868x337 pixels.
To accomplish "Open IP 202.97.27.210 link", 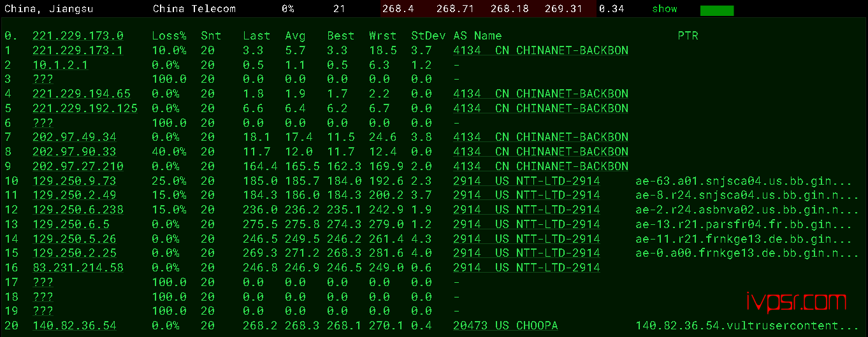I will point(78,166).
